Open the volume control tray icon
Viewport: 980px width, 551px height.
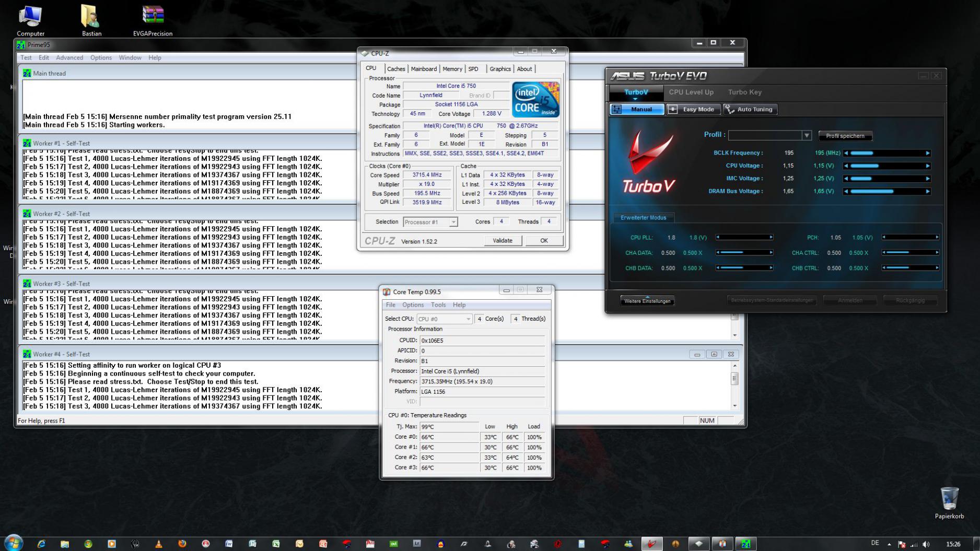926,544
